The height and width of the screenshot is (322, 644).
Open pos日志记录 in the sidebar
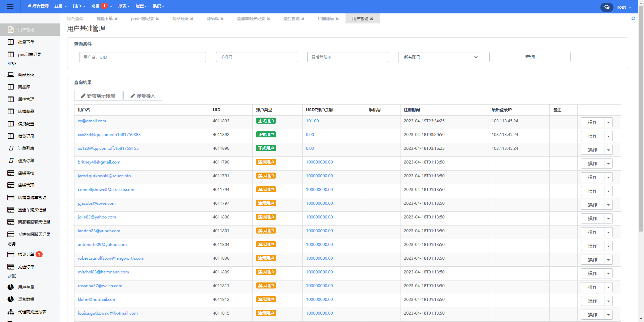click(x=30, y=54)
